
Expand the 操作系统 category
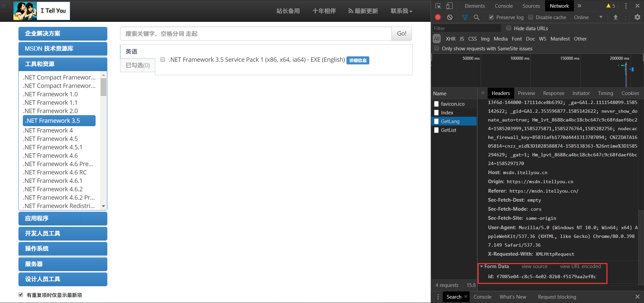[63, 249]
